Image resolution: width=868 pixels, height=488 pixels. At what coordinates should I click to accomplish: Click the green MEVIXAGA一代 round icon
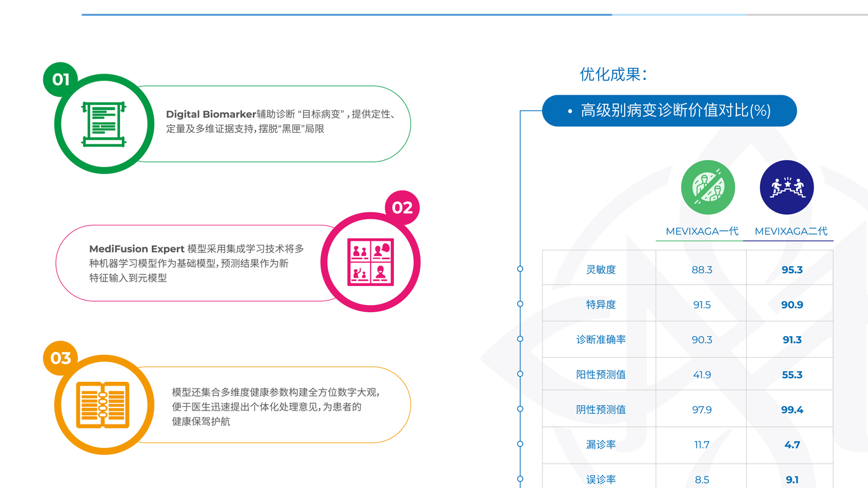click(708, 187)
